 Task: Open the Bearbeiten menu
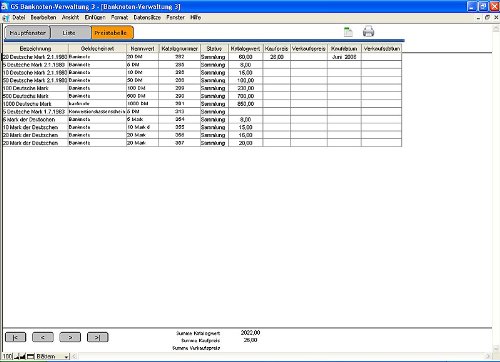pyautogui.click(x=43, y=17)
